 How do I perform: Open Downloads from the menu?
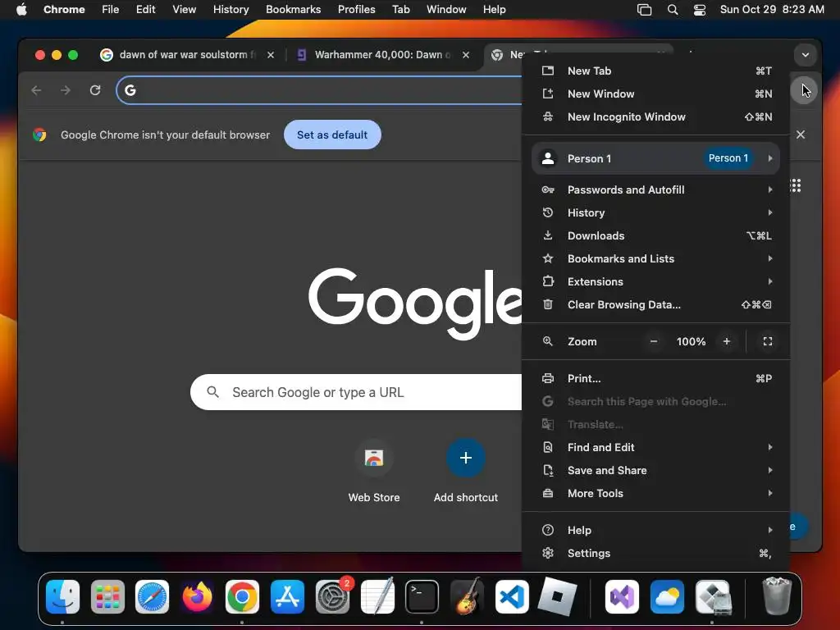655,235
